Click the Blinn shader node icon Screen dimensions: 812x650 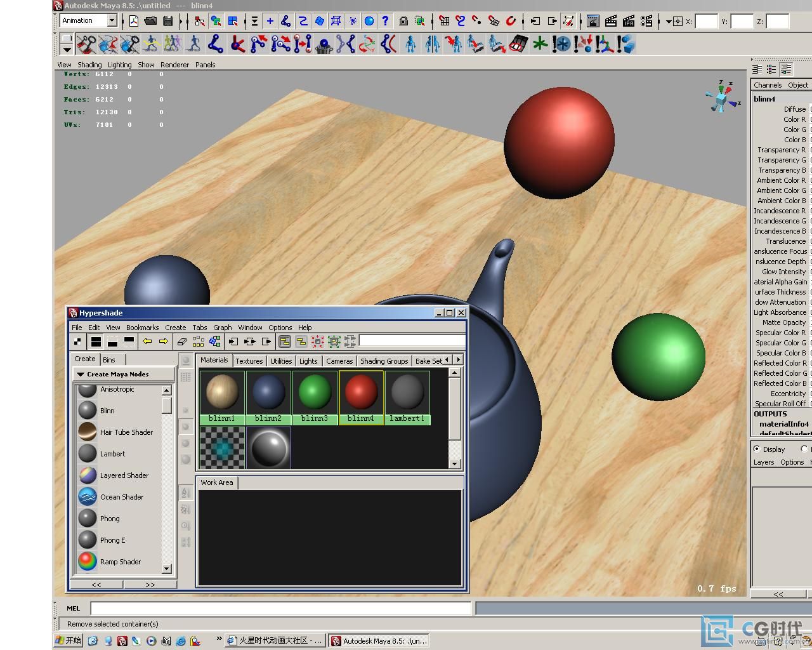88,411
